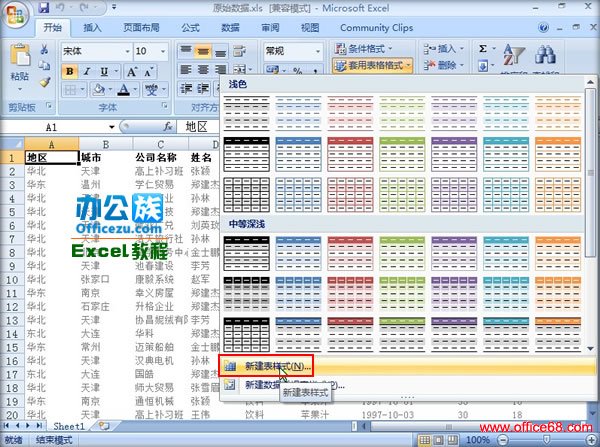
Task: Open the clipboard group dialog launcher
Action: tap(49, 105)
